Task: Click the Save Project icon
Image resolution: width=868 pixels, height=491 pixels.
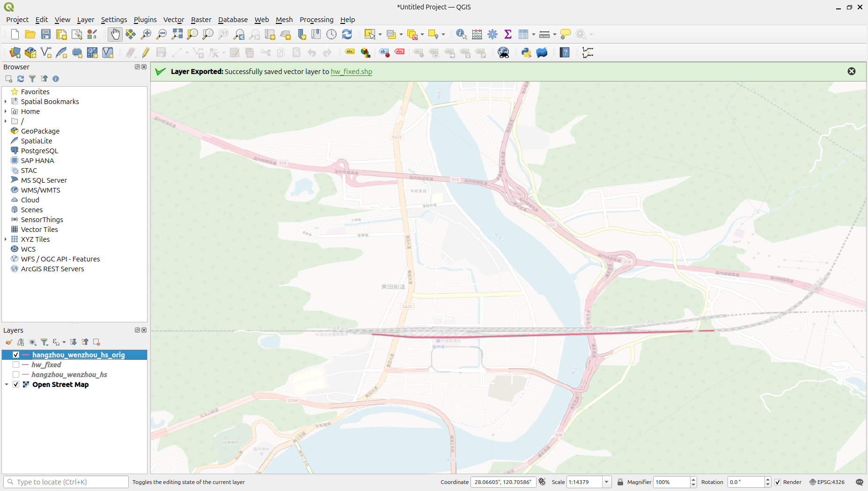Action: tap(45, 34)
